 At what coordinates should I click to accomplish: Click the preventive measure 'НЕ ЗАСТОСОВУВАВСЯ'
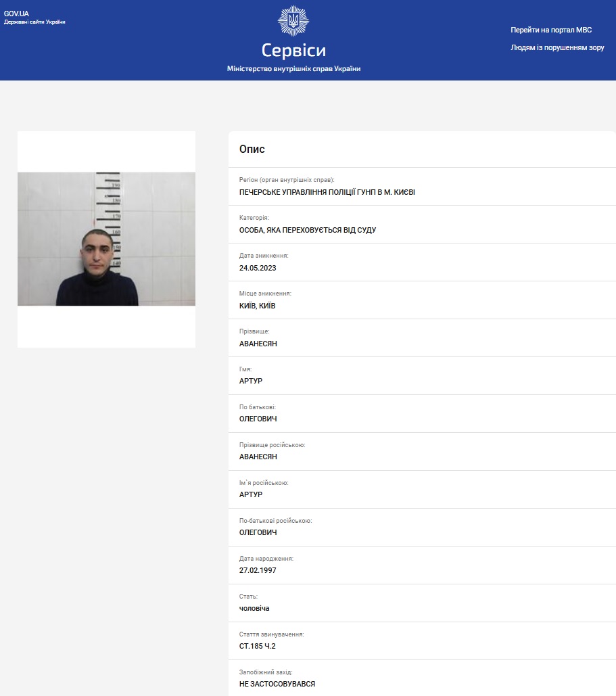tap(277, 684)
